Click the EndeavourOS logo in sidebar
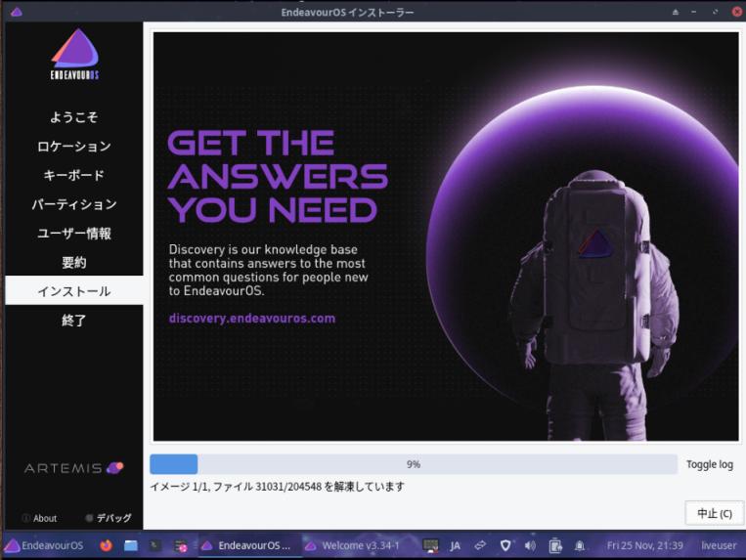The height and width of the screenshot is (560, 746). tap(74, 54)
